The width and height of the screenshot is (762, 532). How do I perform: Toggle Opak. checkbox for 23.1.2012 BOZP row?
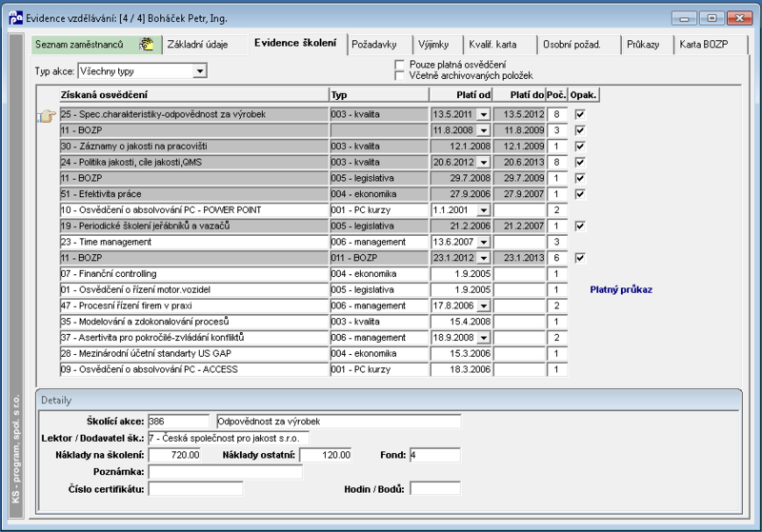[x=580, y=258]
